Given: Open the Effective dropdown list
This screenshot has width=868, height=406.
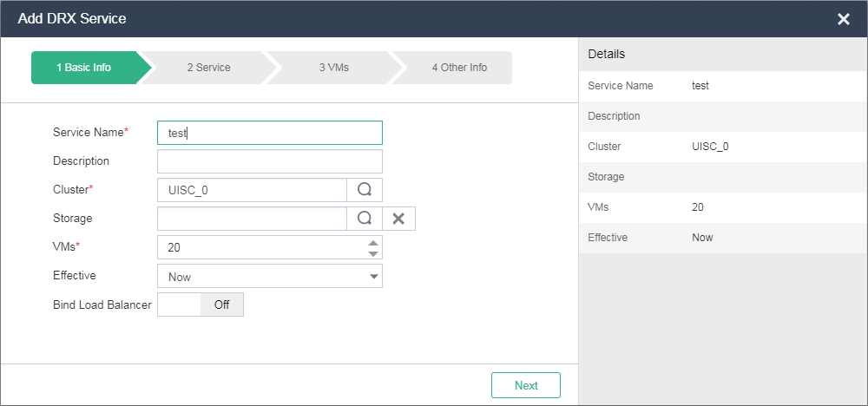Looking at the screenshot, I should [x=269, y=277].
